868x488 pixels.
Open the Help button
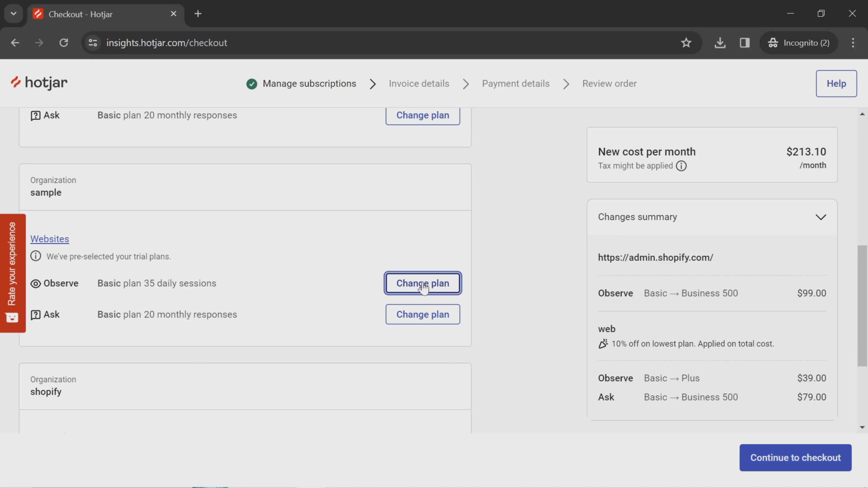click(836, 84)
